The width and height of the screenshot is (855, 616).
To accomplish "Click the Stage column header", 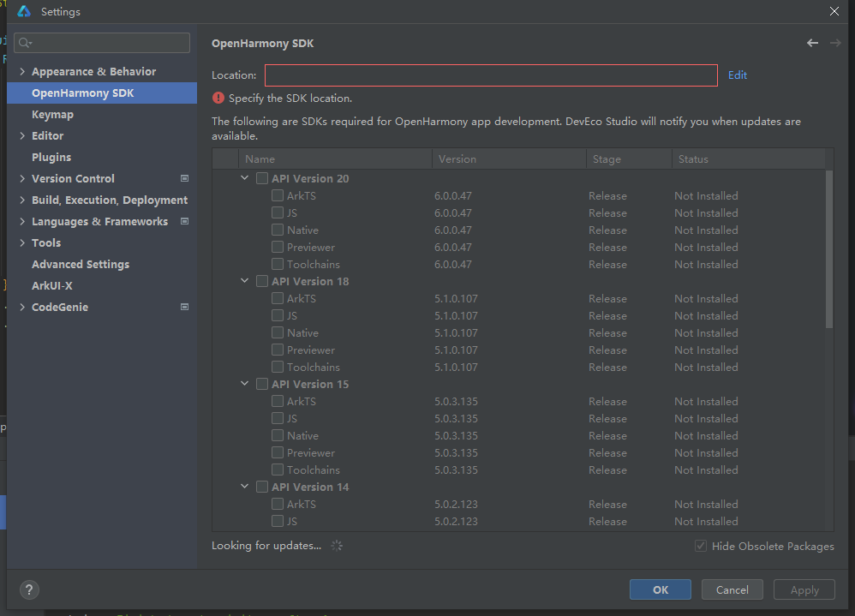I will tap(629, 158).
